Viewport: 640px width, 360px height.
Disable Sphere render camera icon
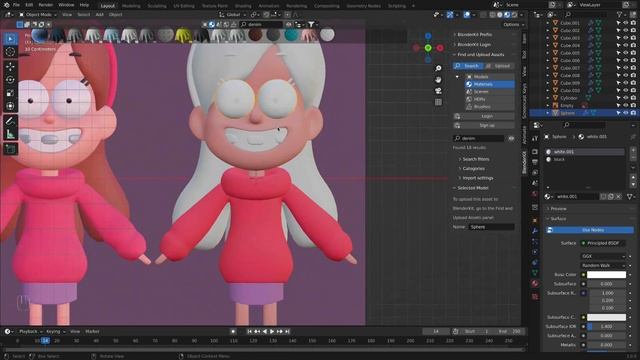633,113
